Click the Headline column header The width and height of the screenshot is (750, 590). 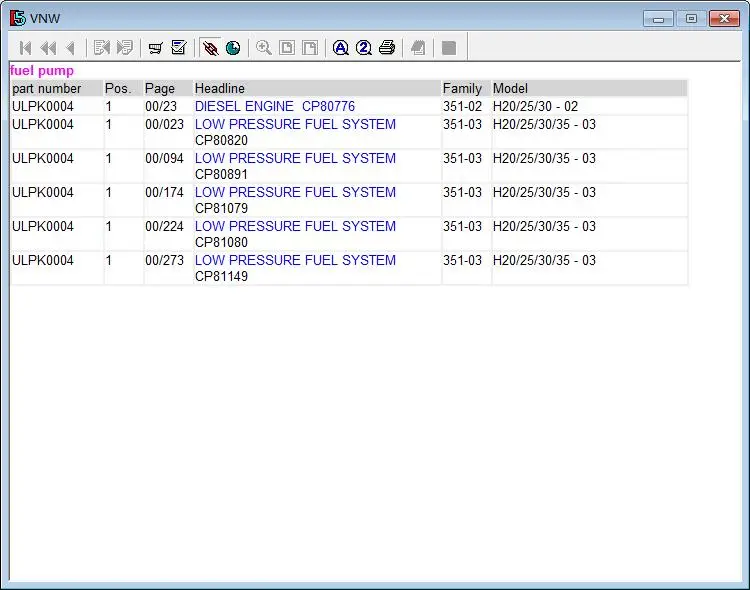click(x=220, y=89)
